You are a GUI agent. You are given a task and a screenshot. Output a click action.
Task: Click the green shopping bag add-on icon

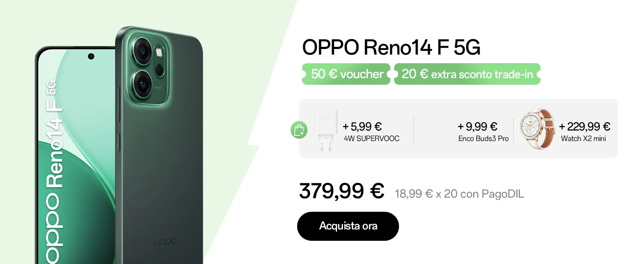299,130
